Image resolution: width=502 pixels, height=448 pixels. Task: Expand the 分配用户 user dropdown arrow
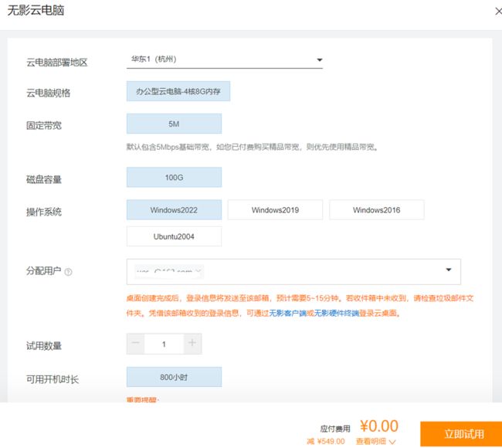coord(449,270)
